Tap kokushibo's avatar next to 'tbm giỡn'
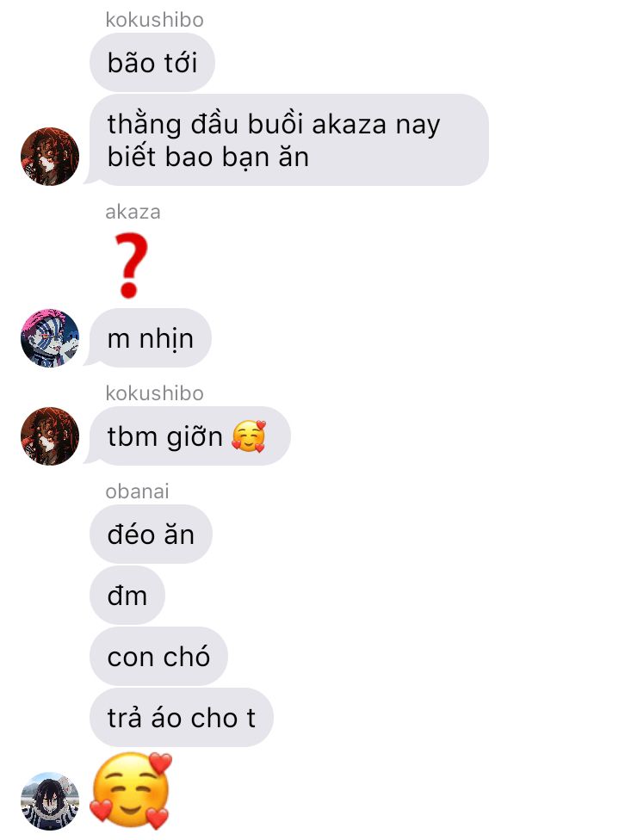Screen dimensions: 619x840 point(50,436)
